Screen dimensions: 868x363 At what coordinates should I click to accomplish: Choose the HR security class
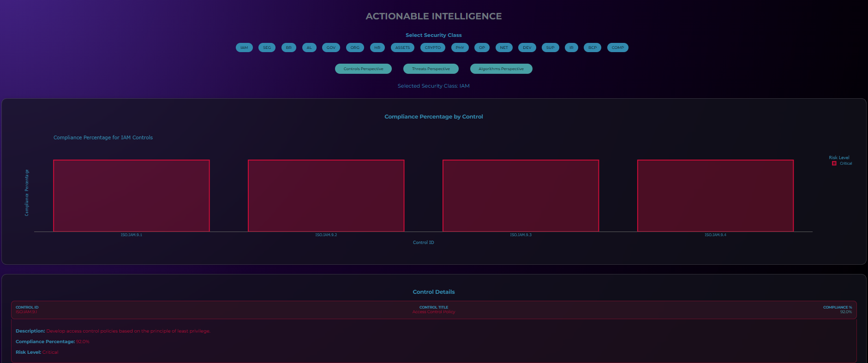[377, 48]
